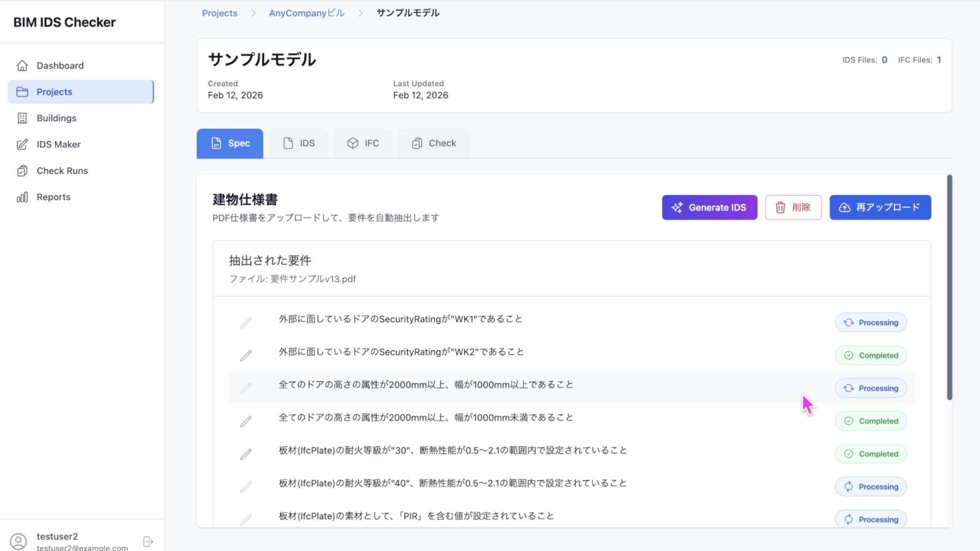Screen dimensions: 980x551
Task: Click Processing badge for 幅が1000mm以上 row
Action: click(871, 388)
